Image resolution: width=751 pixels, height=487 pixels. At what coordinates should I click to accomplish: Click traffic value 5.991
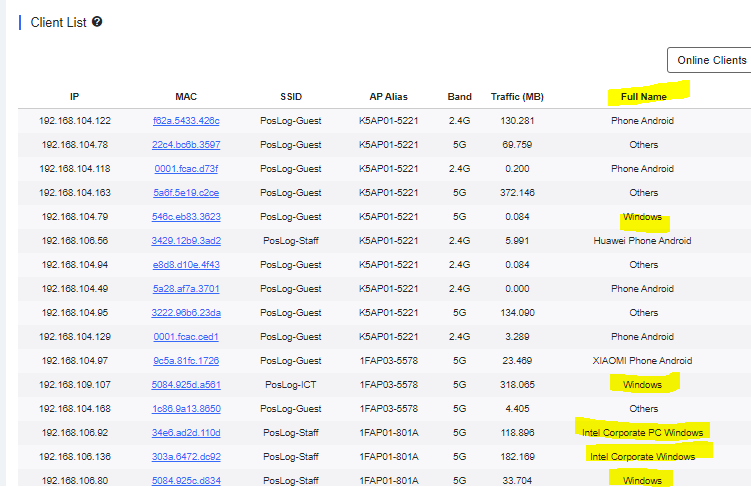click(x=517, y=240)
